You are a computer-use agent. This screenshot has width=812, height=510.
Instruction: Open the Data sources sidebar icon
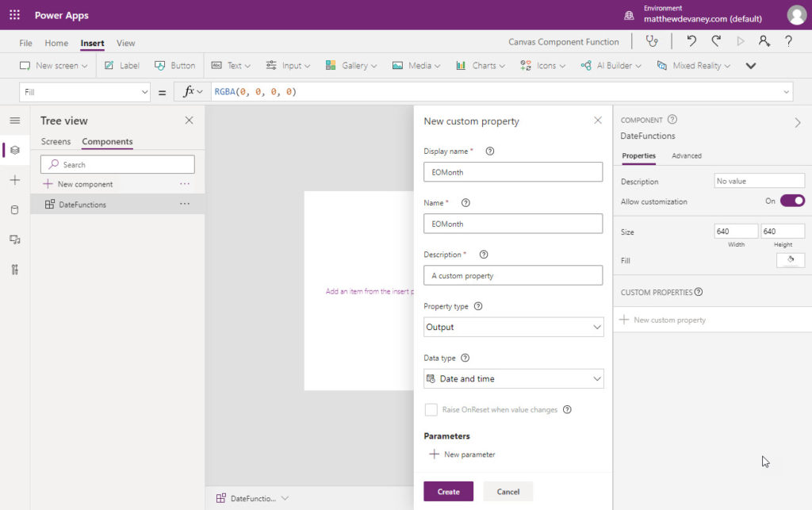15,209
